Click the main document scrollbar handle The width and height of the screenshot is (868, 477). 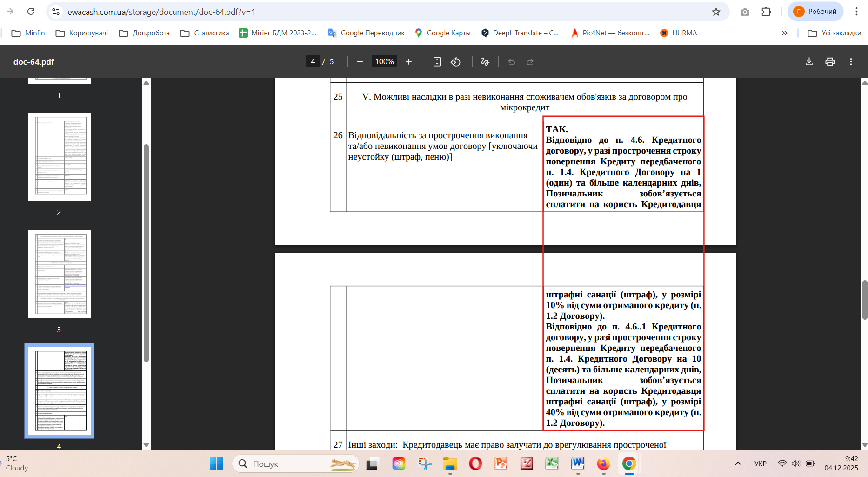point(864,300)
